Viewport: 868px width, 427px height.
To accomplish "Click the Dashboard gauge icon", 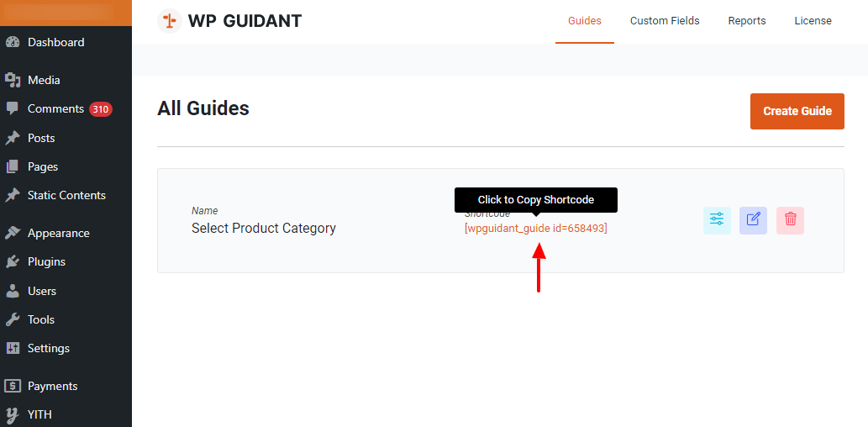I will point(13,42).
